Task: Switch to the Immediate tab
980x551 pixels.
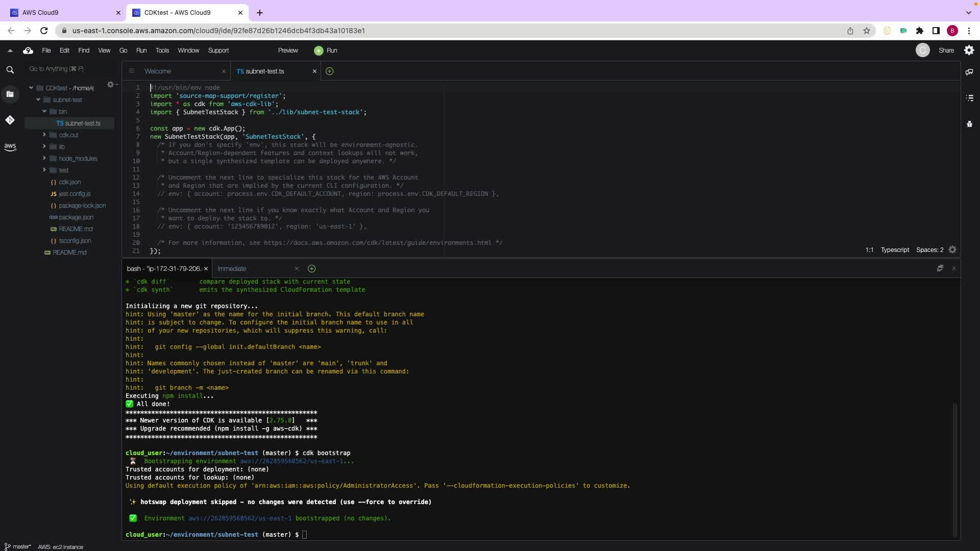Action: coord(232,269)
